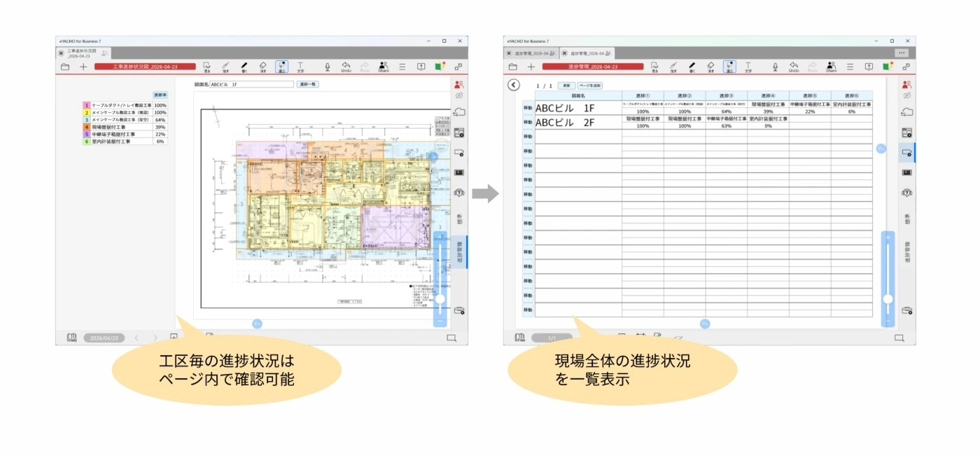Open highlighted sidebar panel icon in right window

(x=907, y=152)
